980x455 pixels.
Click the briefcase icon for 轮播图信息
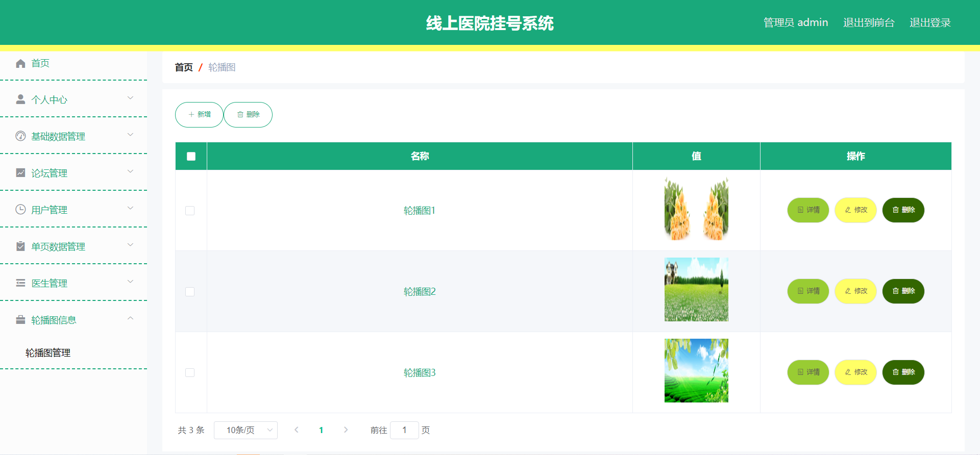[x=20, y=320]
